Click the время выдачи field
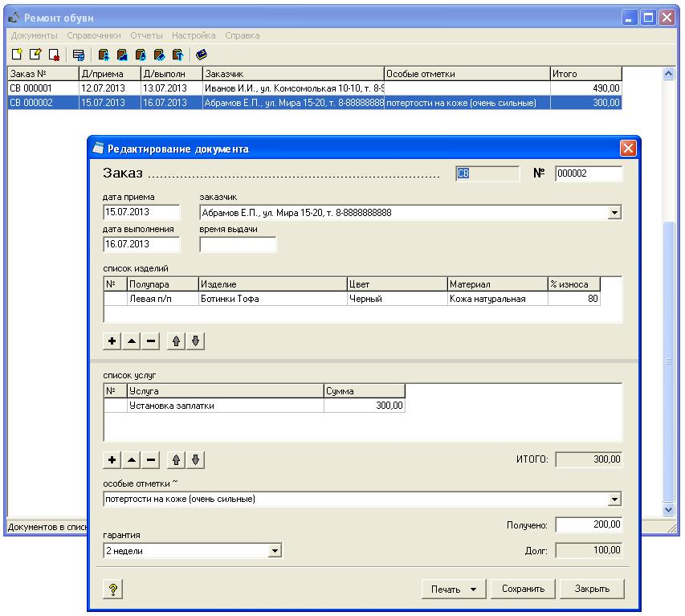 (x=238, y=244)
